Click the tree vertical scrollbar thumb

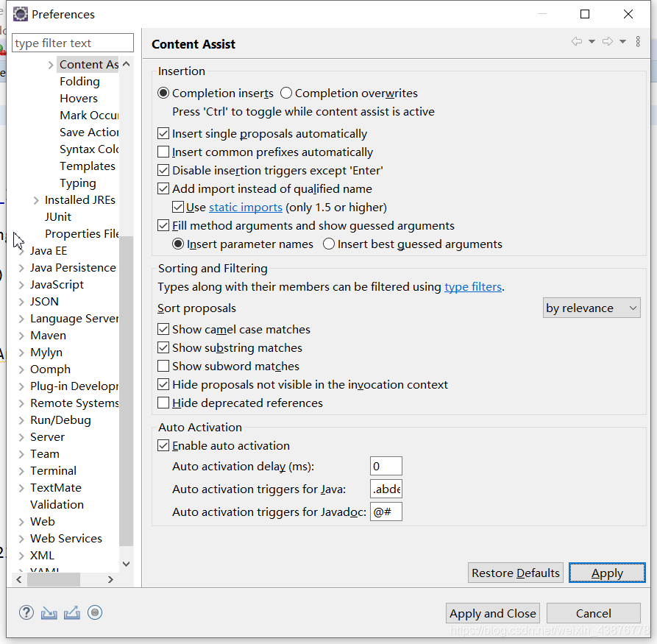126,391
